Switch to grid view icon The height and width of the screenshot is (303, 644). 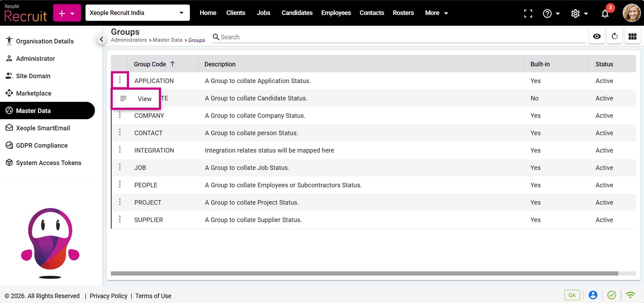pos(632,36)
